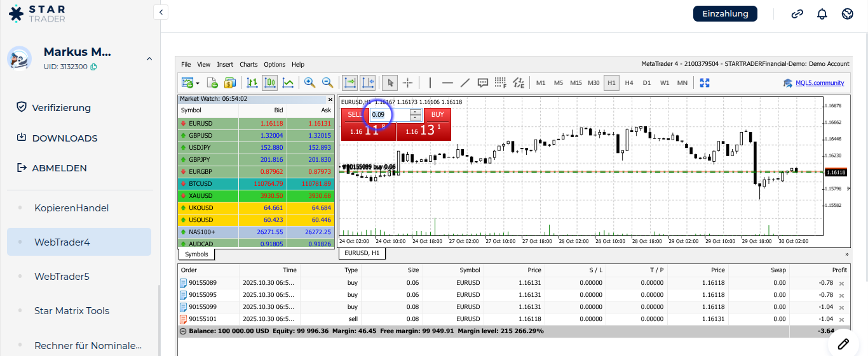Open the Help menu
Screen dimensions: 868x356
298,64
